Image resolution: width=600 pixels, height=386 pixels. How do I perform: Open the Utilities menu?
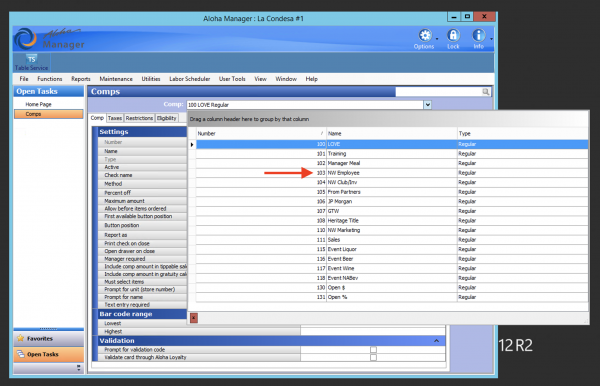(151, 79)
